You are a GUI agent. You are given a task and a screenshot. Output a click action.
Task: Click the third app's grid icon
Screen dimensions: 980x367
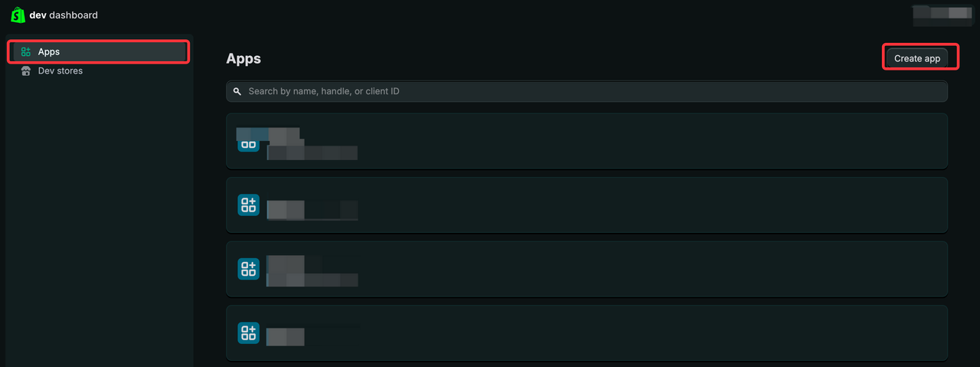click(x=248, y=269)
